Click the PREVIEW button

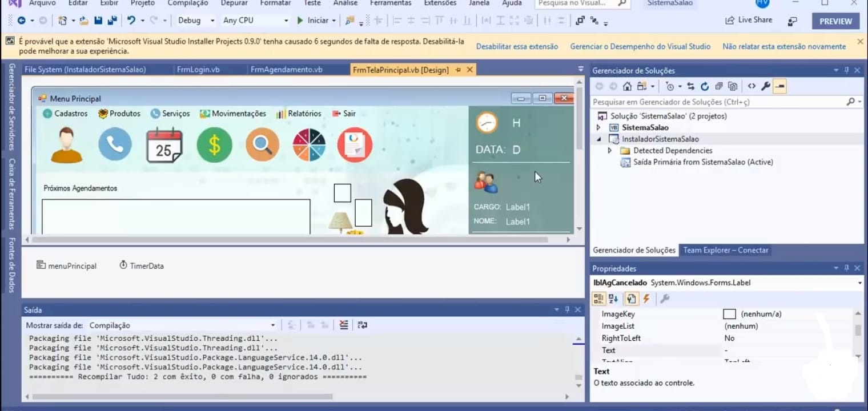point(835,21)
